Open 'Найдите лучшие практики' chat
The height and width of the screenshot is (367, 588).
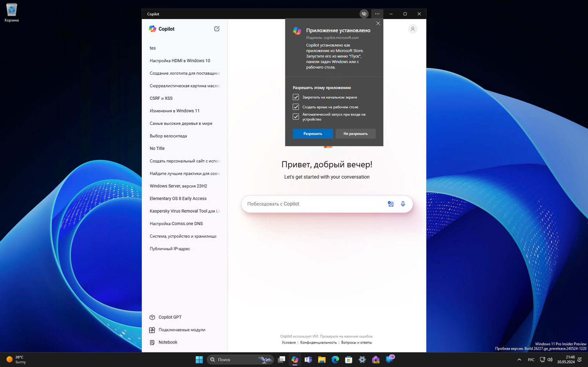coord(185,174)
